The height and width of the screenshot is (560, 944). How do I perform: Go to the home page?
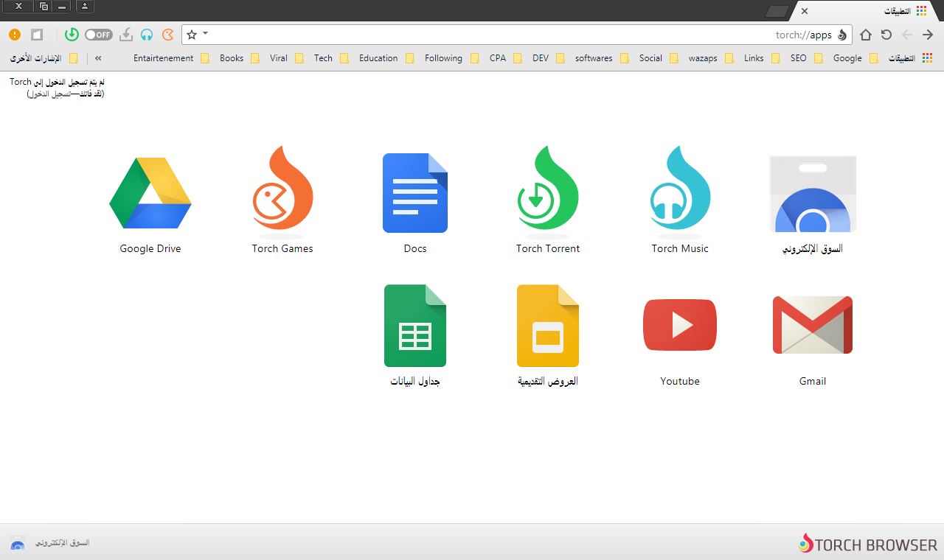coord(866,35)
